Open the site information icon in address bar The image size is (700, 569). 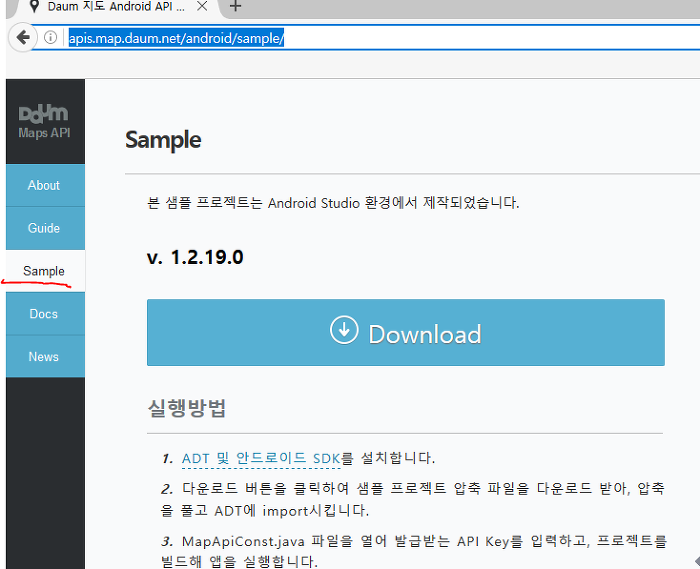[50, 37]
